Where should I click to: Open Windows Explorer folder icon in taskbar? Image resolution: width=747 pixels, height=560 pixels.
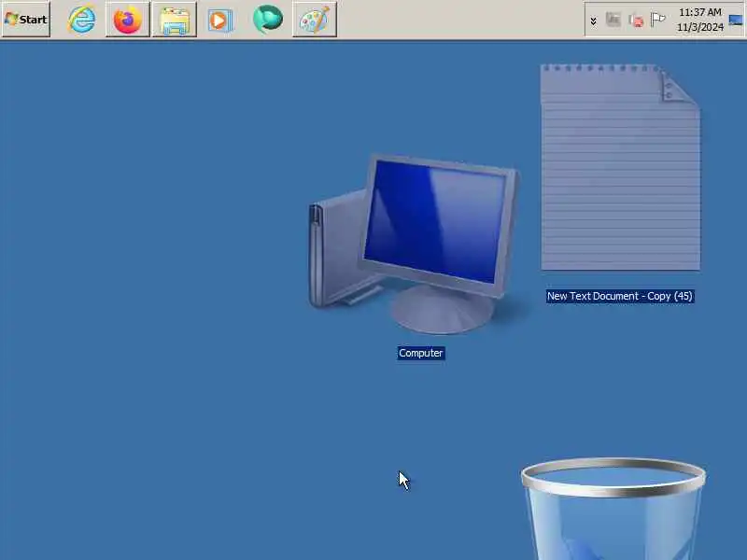175,20
